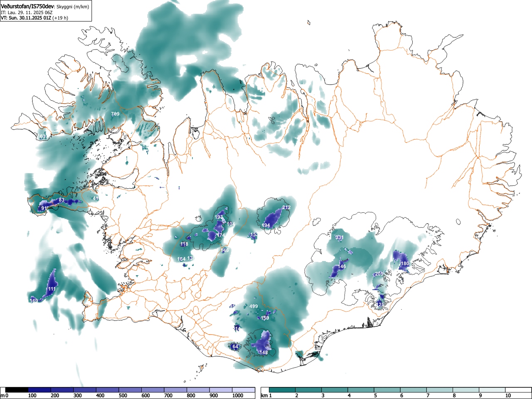Screen dimensions: 532x399
Task: Click the 500 tick label on meter legend
Action: (123, 396)
